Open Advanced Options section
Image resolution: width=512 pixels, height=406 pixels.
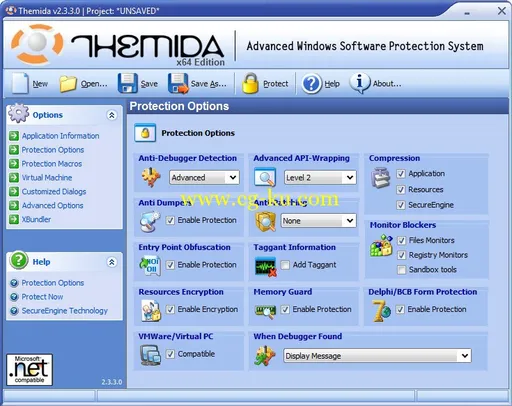(52, 206)
